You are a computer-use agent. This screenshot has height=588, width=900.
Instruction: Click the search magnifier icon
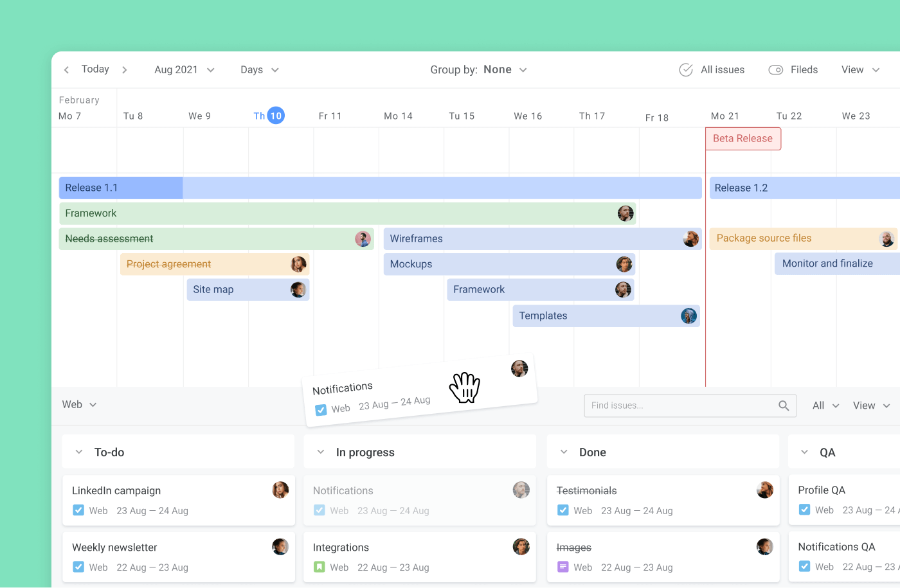pos(783,405)
